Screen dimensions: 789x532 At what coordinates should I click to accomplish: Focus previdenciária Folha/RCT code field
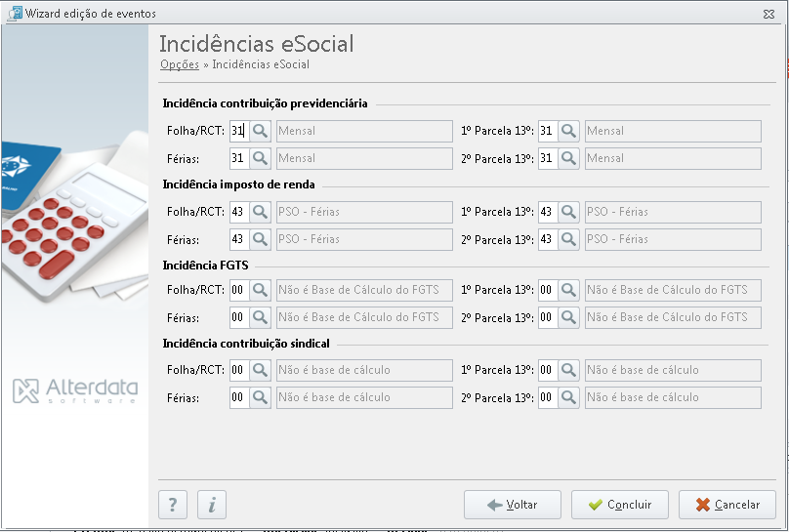[x=239, y=131]
